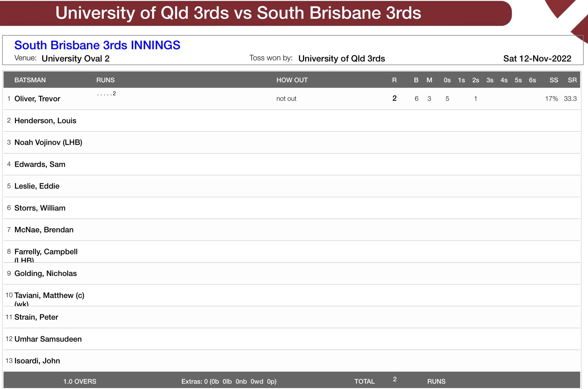
Task: Click the South Brisbane 3rds INNINGS heading
Action: tap(97, 45)
